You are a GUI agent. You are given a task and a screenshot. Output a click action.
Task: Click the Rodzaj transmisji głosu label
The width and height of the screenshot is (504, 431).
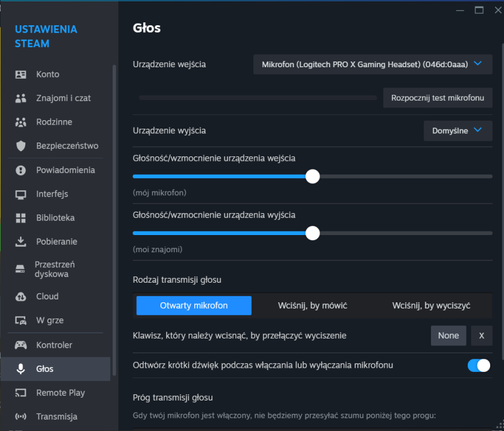coord(177,280)
